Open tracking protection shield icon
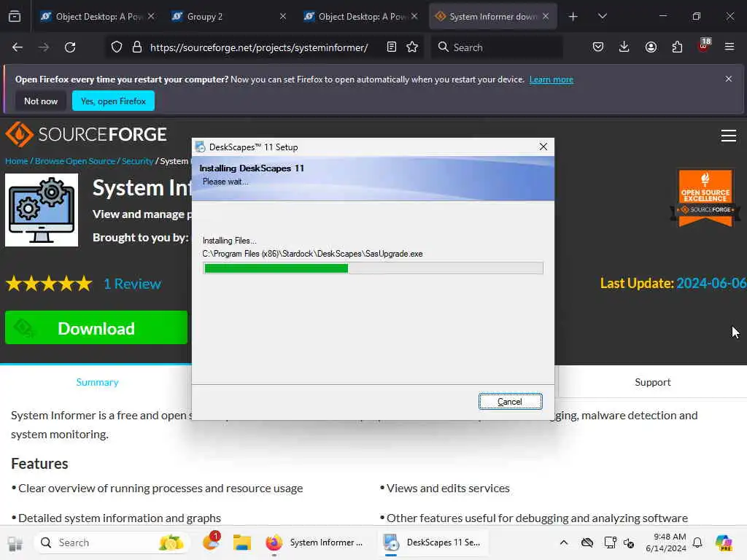The height and width of the screenshot is (560, 747). [117, 47]
